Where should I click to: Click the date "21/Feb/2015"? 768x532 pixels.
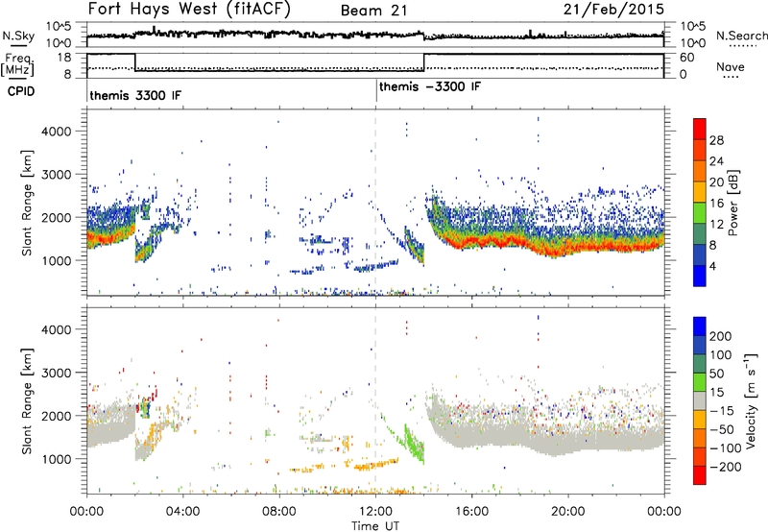pos(613,9)
